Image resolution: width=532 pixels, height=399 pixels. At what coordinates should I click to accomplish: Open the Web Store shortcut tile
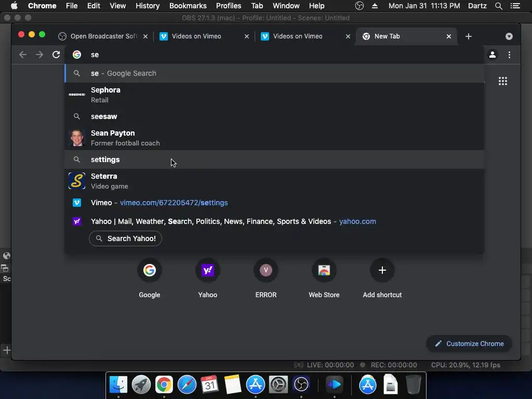point(324,279)
